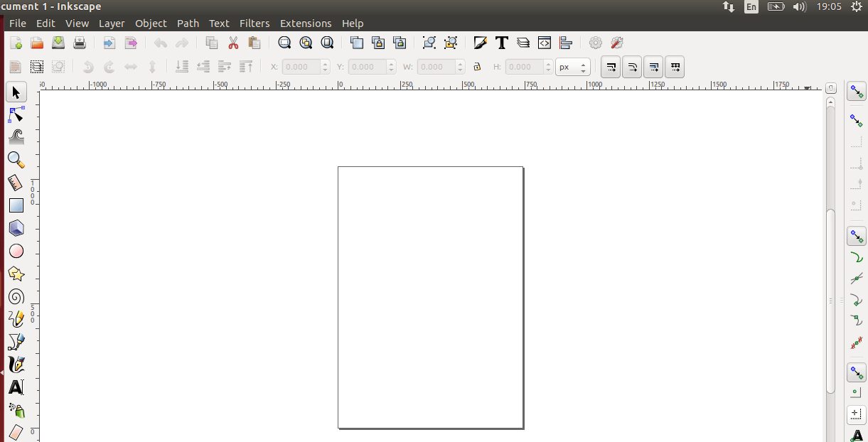Toggle the width-height lock ratio
868x442 pixels.
477,66
